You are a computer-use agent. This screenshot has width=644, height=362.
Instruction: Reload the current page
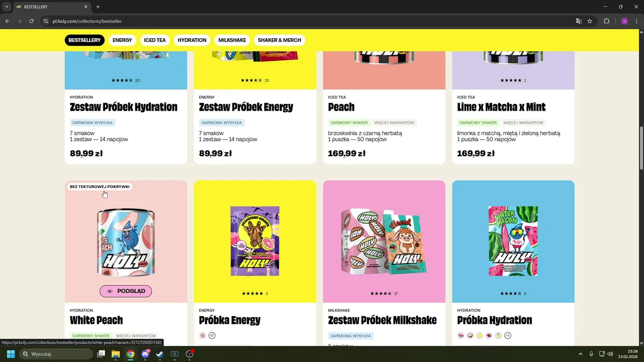(31, 21)
